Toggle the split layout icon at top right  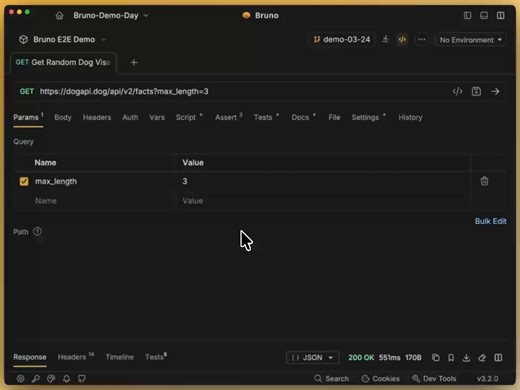[501, 16]
